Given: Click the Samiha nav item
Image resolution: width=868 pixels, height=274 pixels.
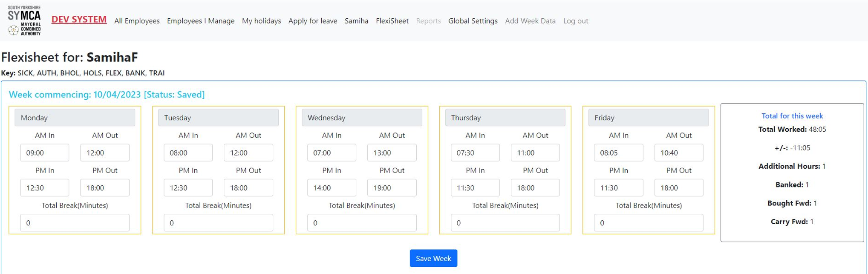Looking at the screenshot, I should [357, 21].
